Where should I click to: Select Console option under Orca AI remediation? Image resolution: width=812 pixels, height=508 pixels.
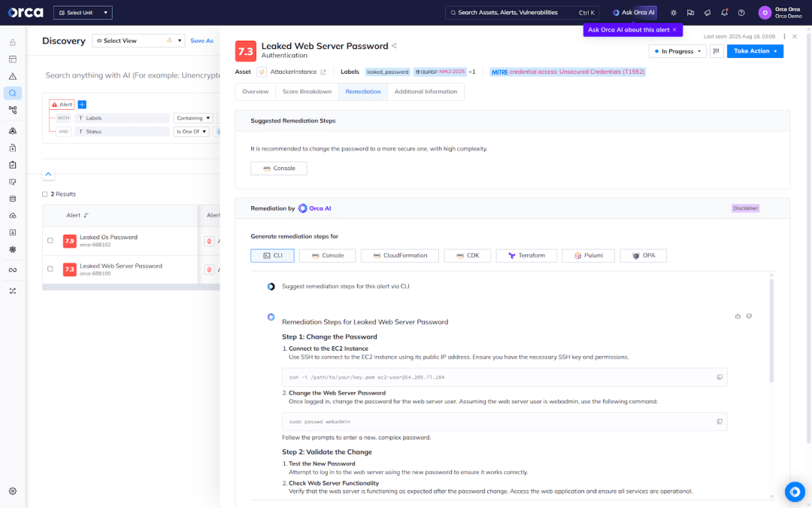(327, 256)
